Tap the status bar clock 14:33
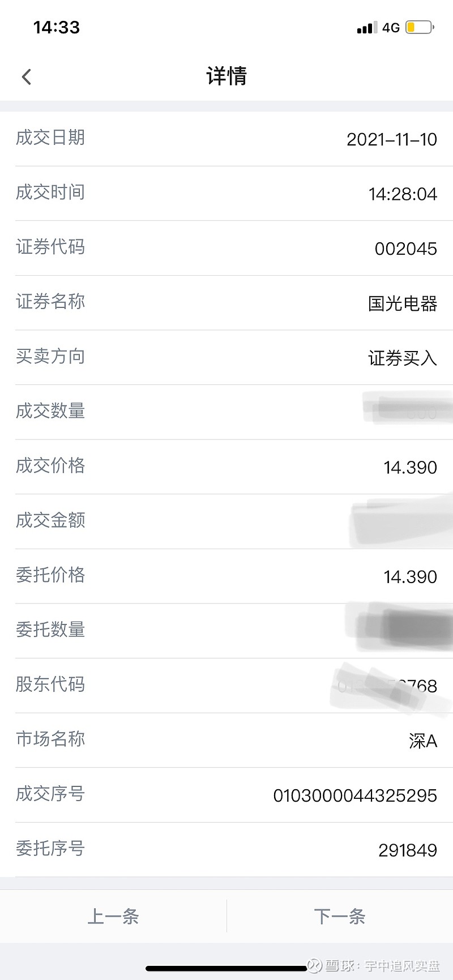This screenshot has height=980, width=453. [x=57, y=27]
